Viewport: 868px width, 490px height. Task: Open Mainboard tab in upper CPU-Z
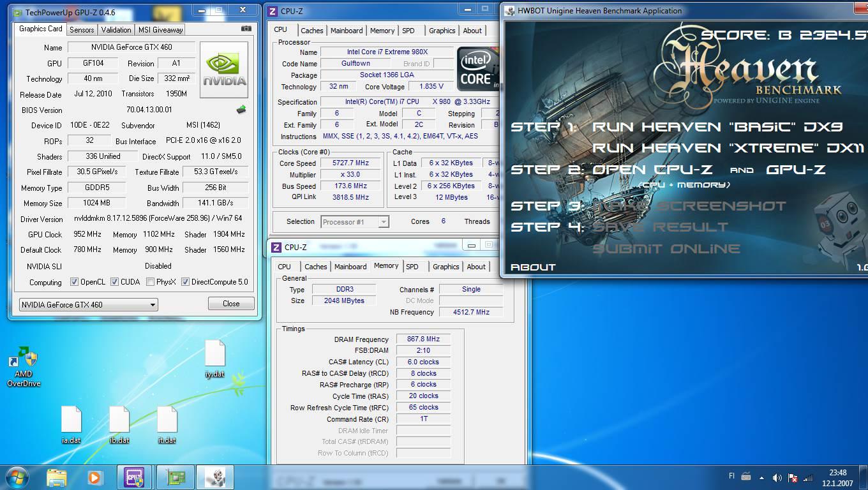pyautogui.click(x=347, y=31)
